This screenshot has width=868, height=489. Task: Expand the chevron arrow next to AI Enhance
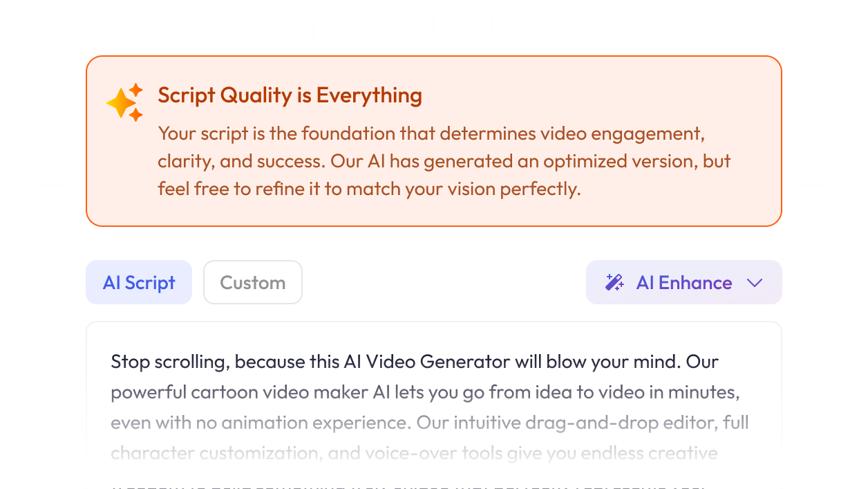click(755, 283)
